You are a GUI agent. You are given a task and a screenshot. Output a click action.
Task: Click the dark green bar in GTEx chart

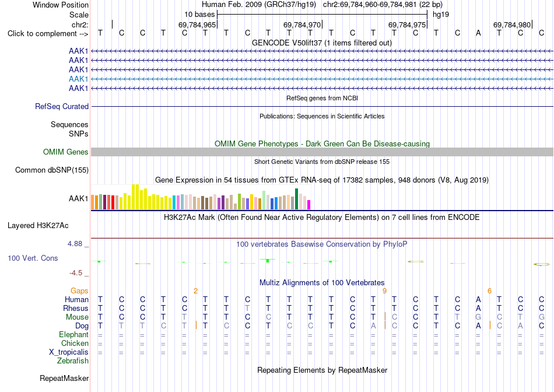pos(297,199)
